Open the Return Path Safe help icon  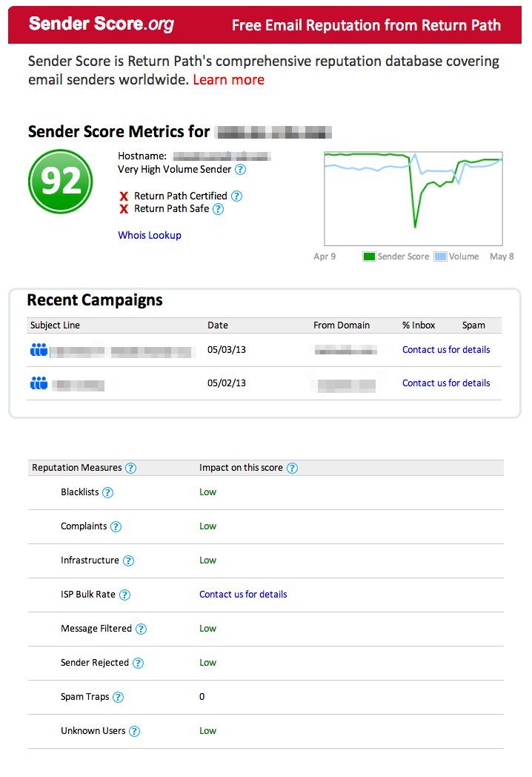pyautogui.click(x=218, y=209)
